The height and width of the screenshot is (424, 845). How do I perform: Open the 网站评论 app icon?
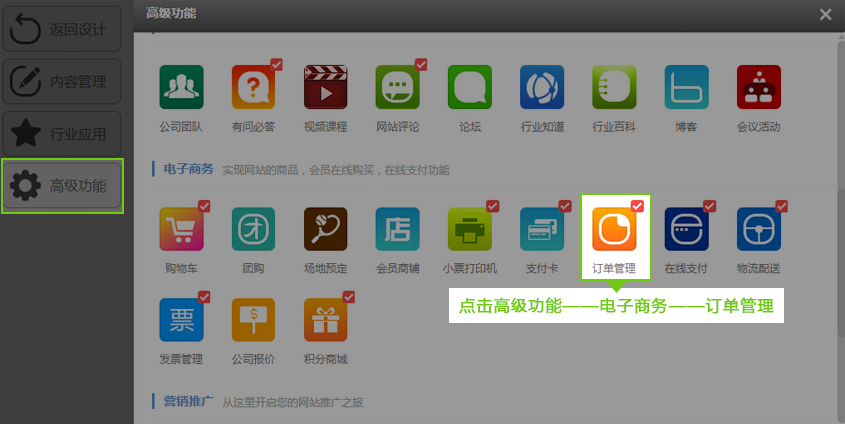[398, 87]
